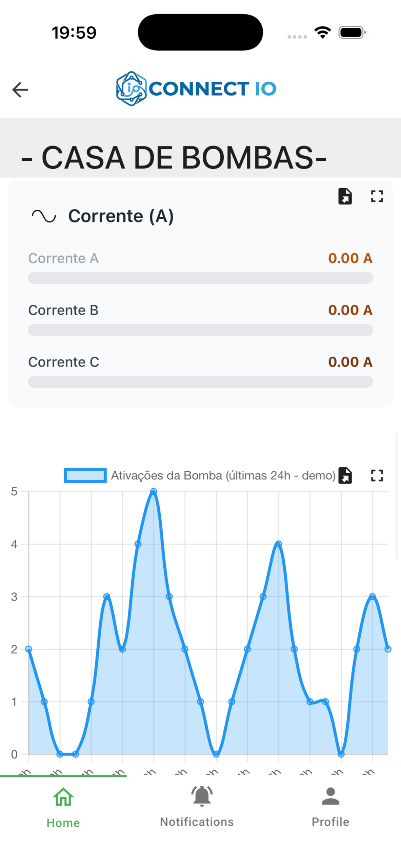Tap the Corrente A 0.00 A value
This screenshot has height=868, width=401.
pyautogui.click(x=350, y=258)
